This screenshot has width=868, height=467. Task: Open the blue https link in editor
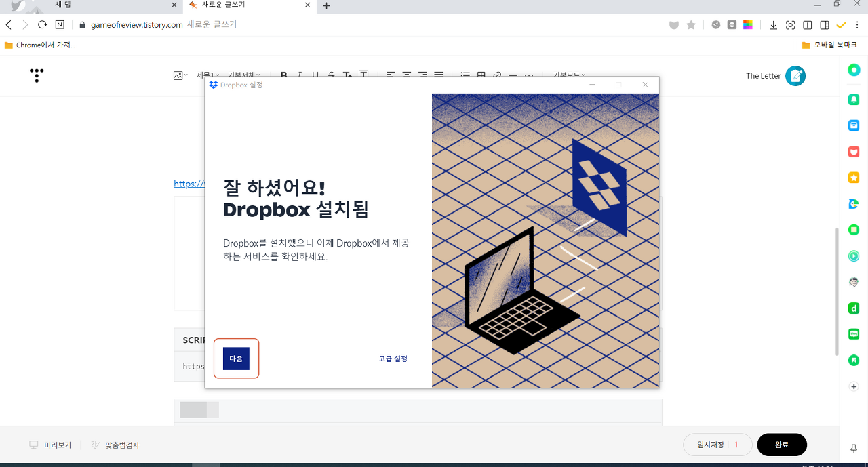pyautogui.click(x=189, y=184)
